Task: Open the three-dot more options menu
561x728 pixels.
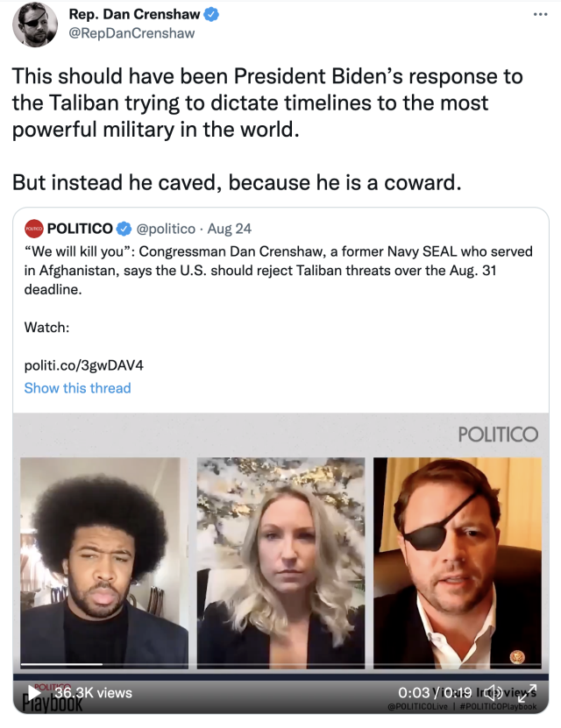Action: click(x=540, y=14)
